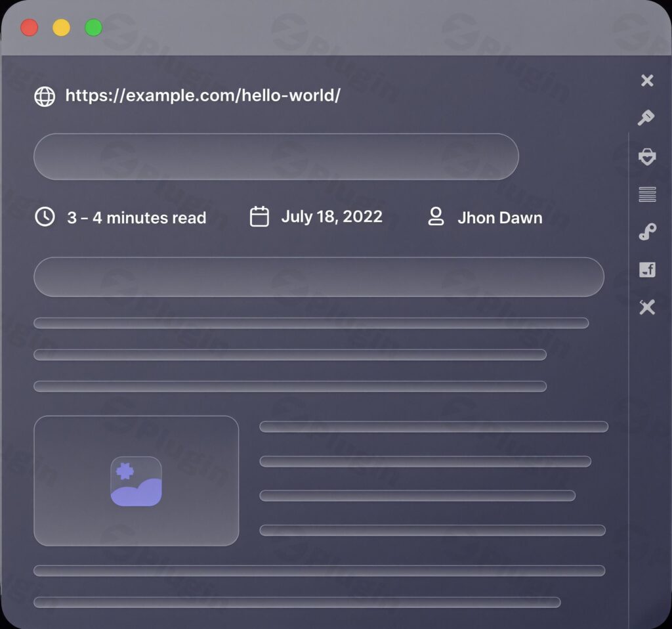The width and height of the screenshot is (672, 629).
Task: Close the sidebar panel with the X icon
Action: pos(647,80)
